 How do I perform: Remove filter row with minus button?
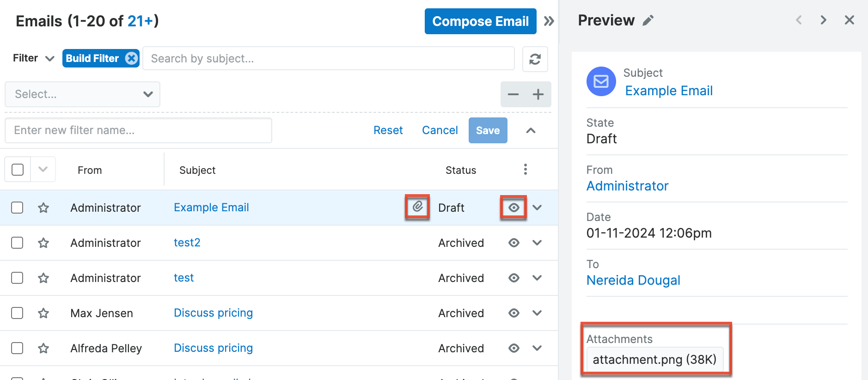tap(513, 95)
